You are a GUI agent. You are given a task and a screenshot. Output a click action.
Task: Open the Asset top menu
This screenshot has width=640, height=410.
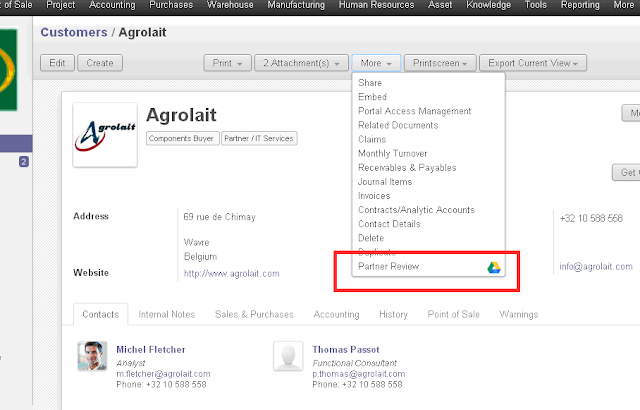click(x=440, y=5)
